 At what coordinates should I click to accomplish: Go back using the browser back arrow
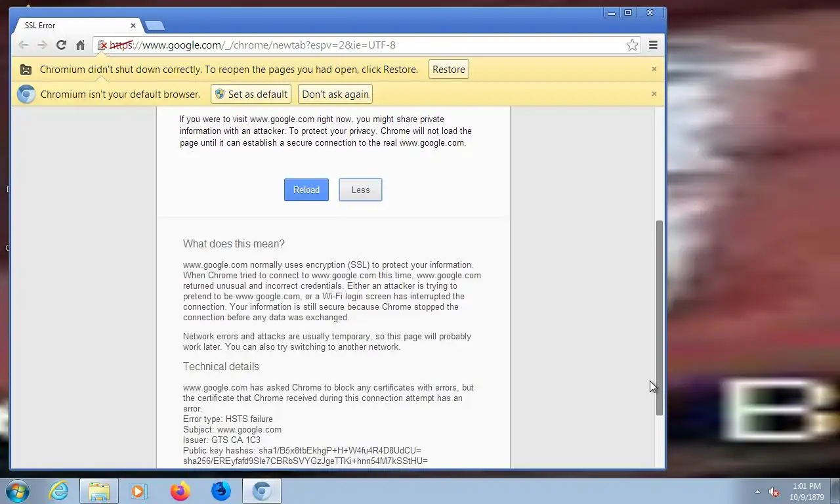pos(24,45)
